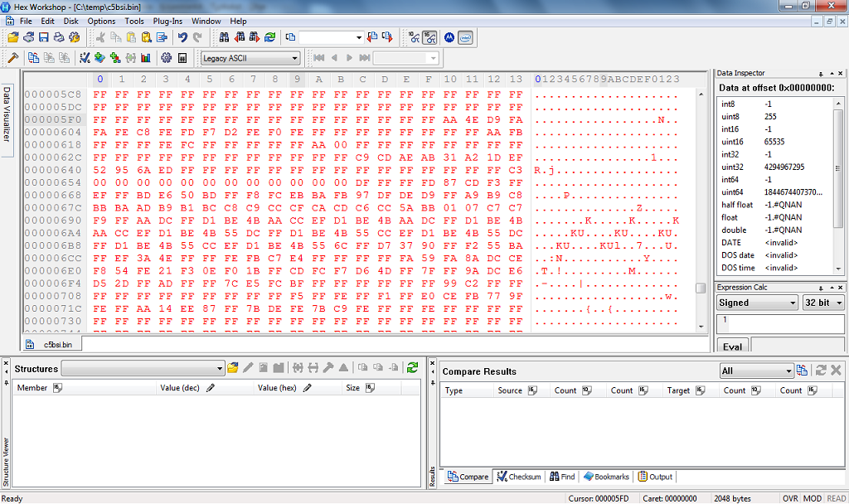Click the Undo arrow icon
The image size is (849, 504).
[x=182, y=37]
